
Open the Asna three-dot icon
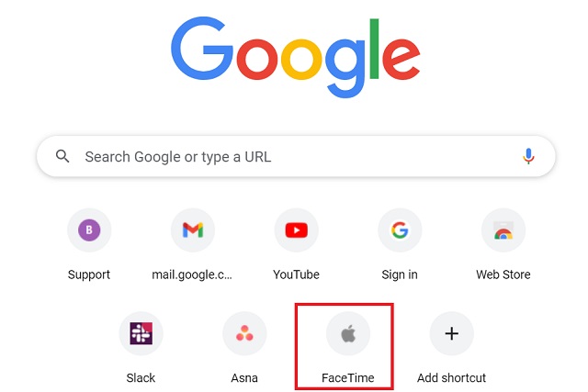tap(244, 333)
